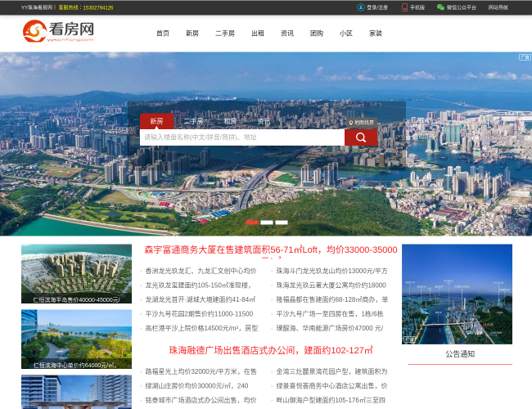Open article 平沙九号广场一至四房在售
This screenshot has height=409, width=532.
(330, 313)
